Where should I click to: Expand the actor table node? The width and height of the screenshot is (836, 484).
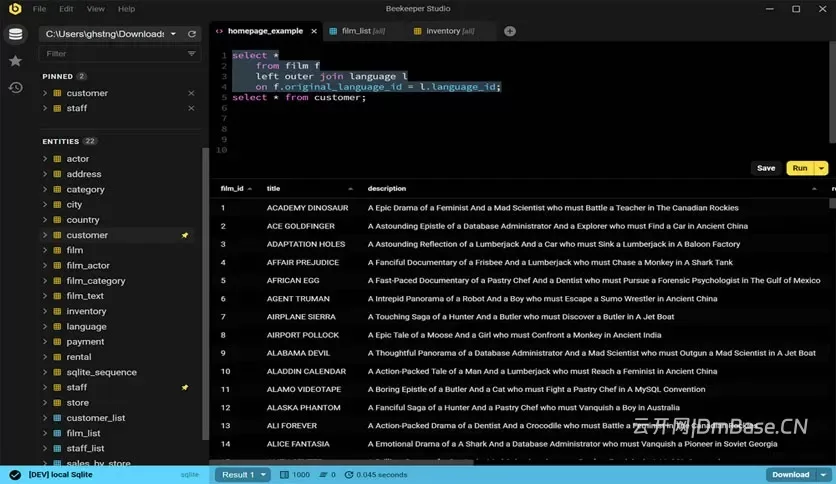click(45, 159)
